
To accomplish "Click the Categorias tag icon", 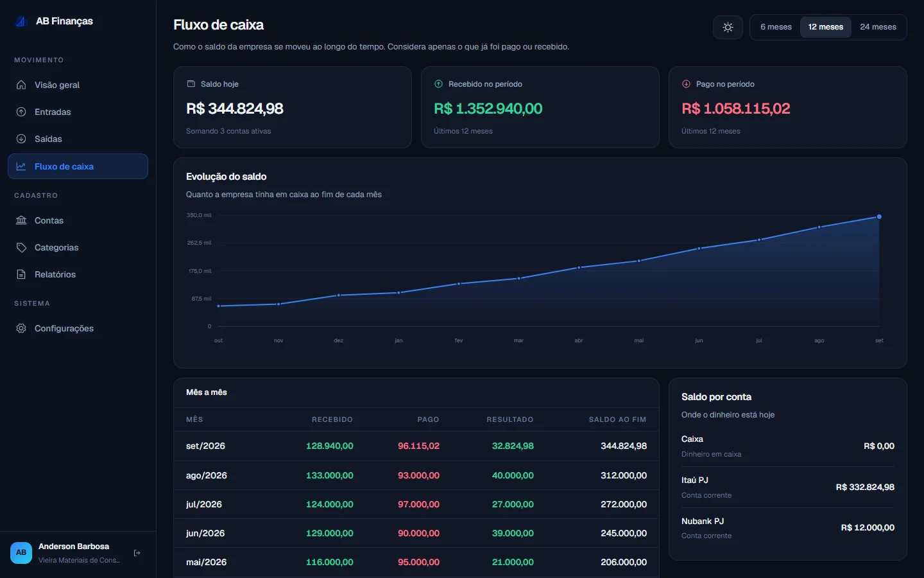I will pyautogui.click(x=21, y=247).
